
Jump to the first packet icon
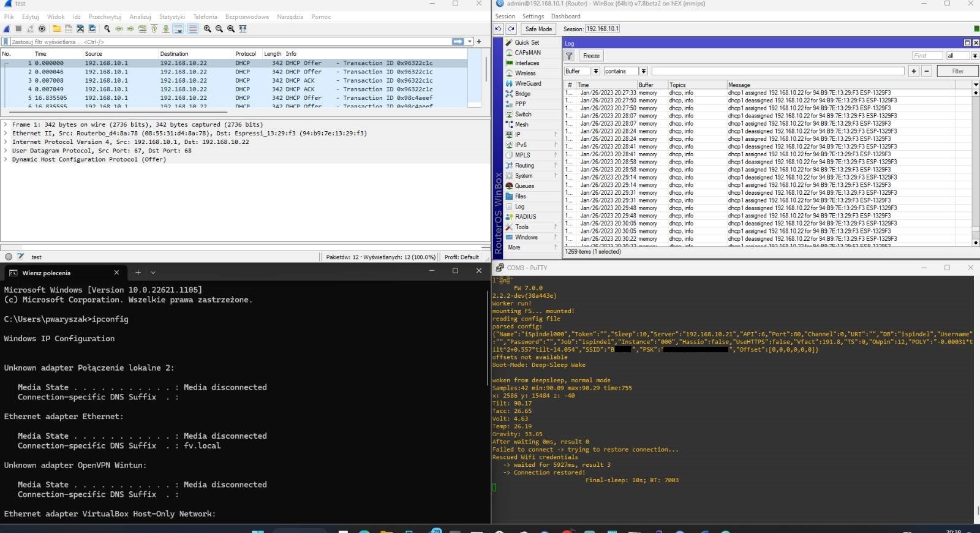(x=154, y=29)
